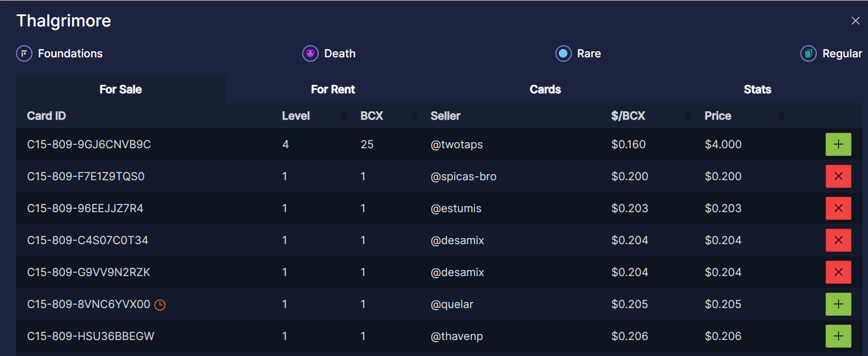Remove @estumis card with red X

pos(838,208)
